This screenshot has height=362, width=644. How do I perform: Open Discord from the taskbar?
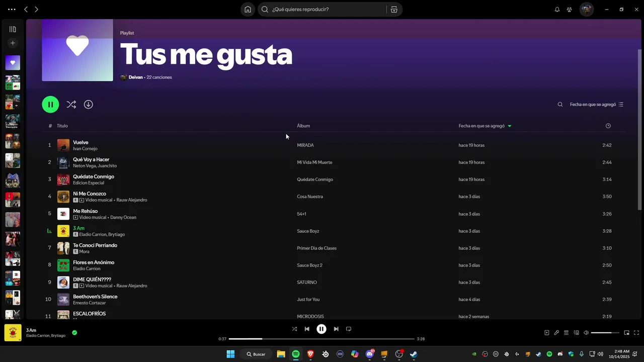coord(370,354)
